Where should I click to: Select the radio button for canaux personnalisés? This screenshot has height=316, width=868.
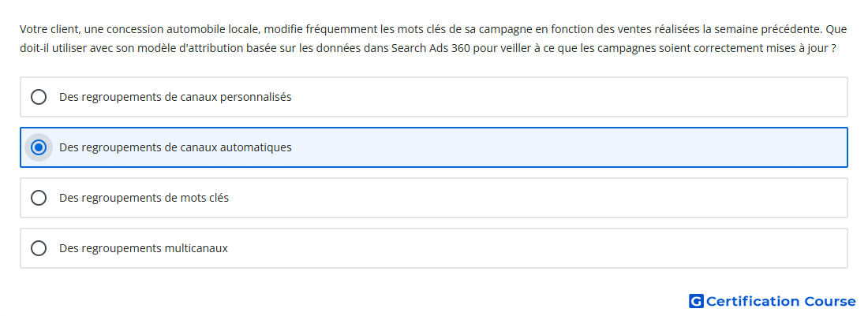click(39, 97)
